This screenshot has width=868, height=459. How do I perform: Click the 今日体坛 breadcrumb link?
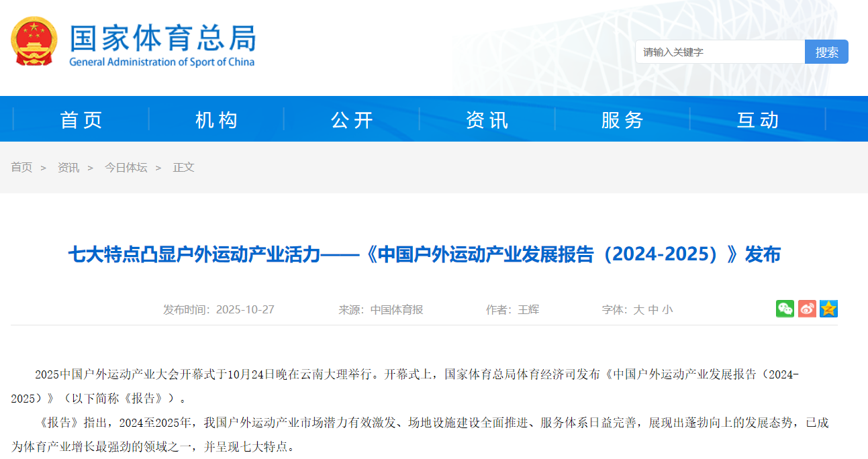pyautogui.click(x=126, y=167)
